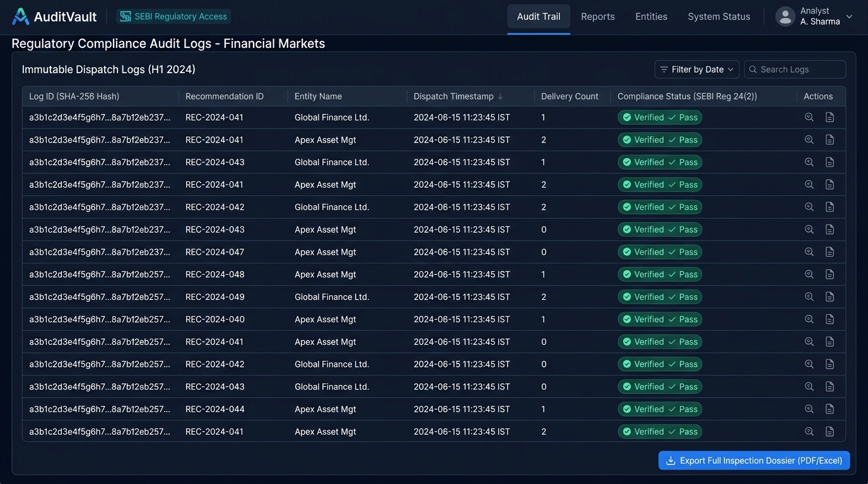
Task: Inspect REC-2024-043 Global Finance row with count 1
Action: [x=809, y=162]
